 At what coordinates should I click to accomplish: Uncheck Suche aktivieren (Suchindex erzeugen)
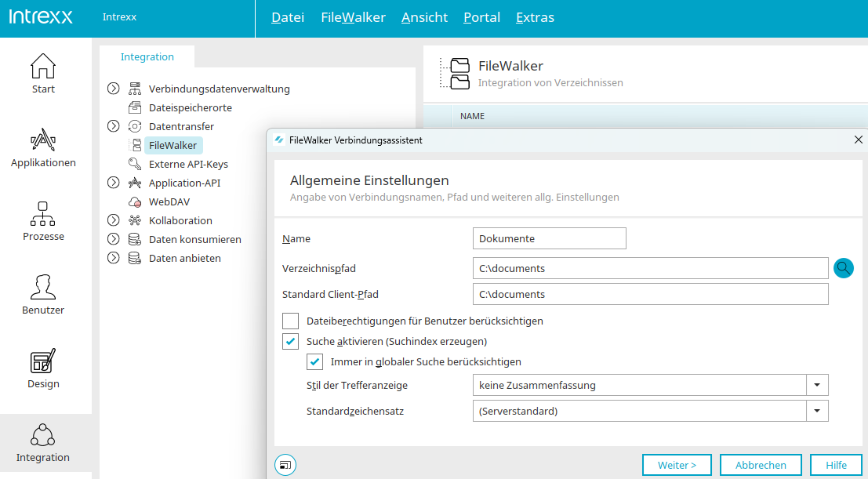[291, 341]
